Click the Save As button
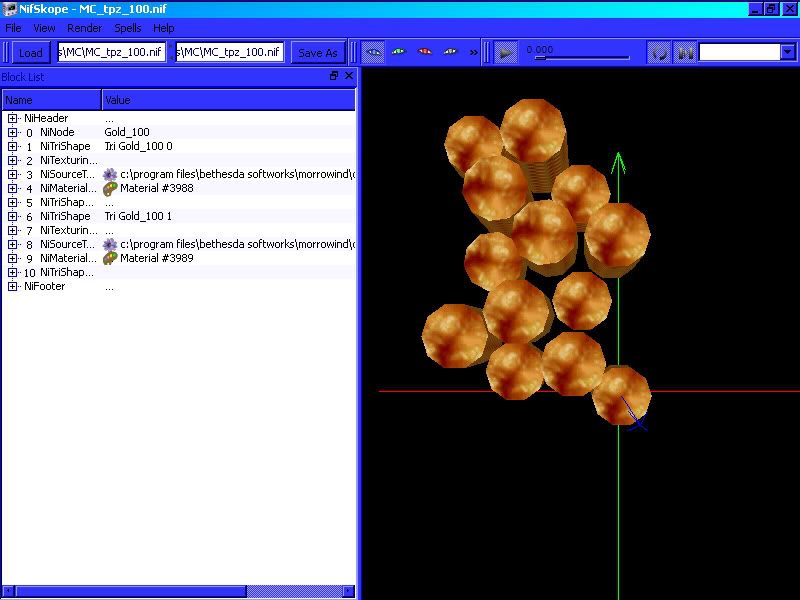800x600 pixels. pos(317,53)
